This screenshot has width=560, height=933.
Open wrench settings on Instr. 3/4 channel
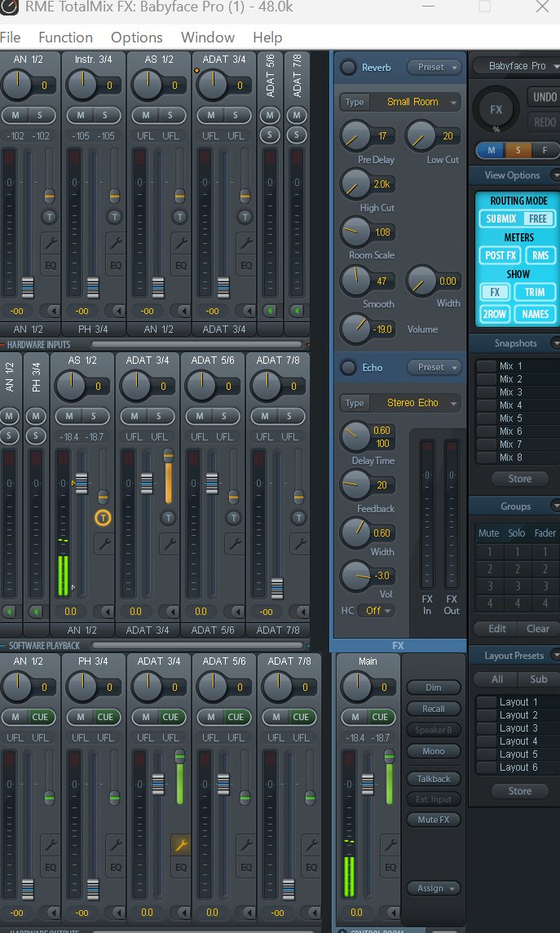[x=116, y=243]
